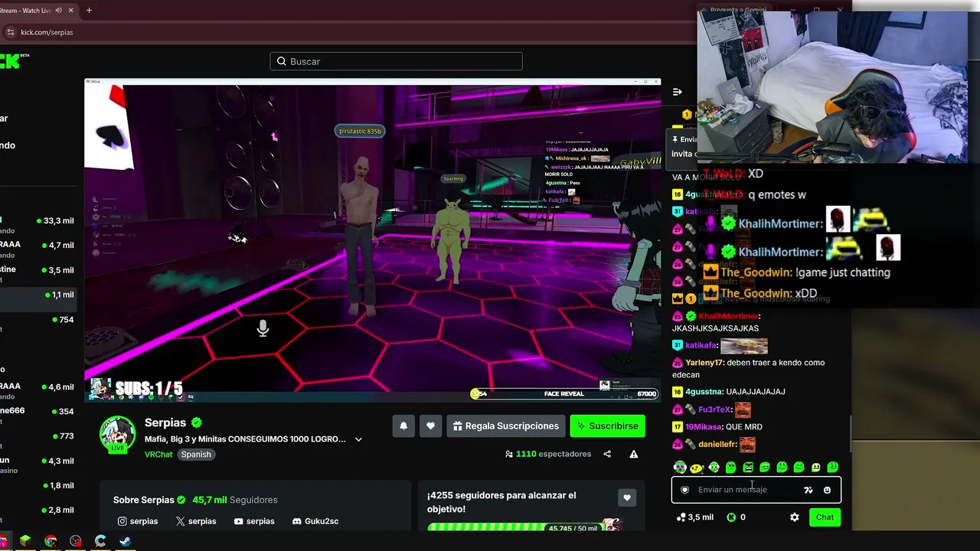This screenshot has height=551, width=980.
Task: View site information for kick.com
Action: pos(10,32)
